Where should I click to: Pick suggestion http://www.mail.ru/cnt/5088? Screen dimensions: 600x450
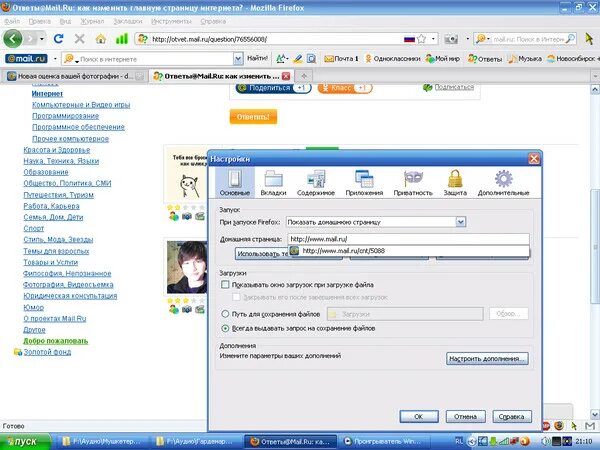click(x=409, y=251)
